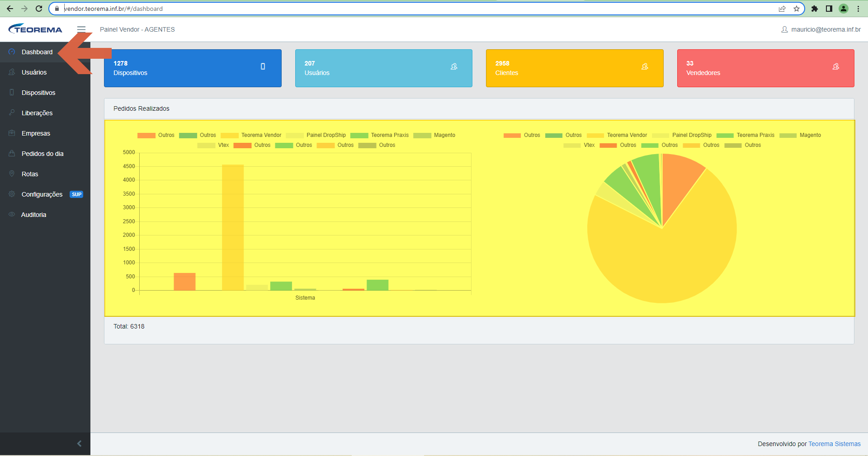Click the forward navigation arrow
This screenshot has width=868, height=456.
pyautogui.click(x=24, y=9)
